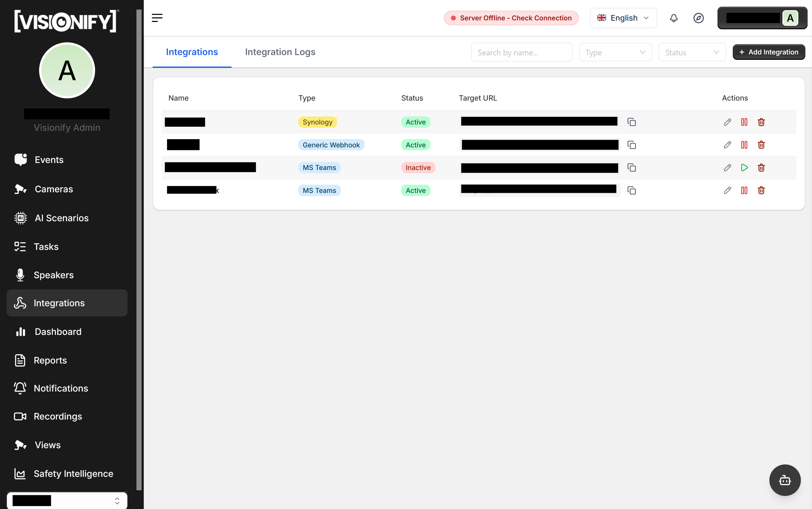
Task: Click the Visionify Admin role label
Action: coord(67,128)
